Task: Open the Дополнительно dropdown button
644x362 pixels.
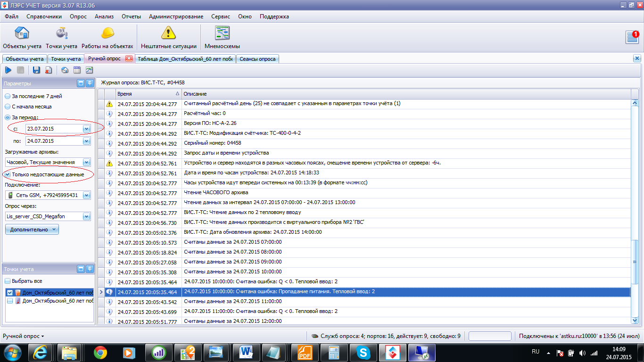Action: point(32,230)
